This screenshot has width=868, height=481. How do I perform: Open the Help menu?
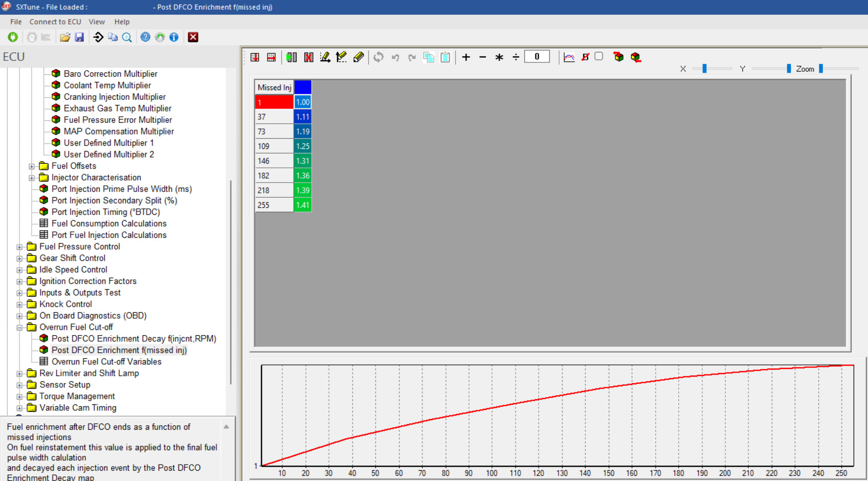click(x=122, y=21)
